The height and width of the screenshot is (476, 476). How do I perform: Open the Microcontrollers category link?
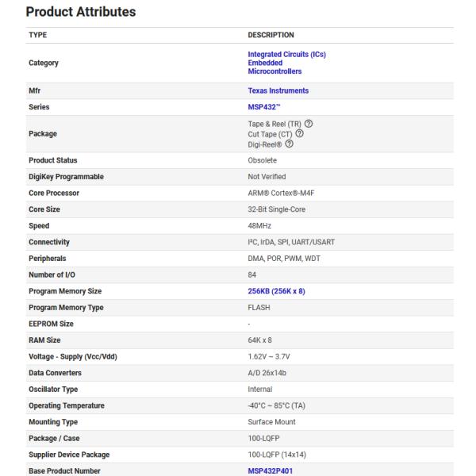[274, 71]
